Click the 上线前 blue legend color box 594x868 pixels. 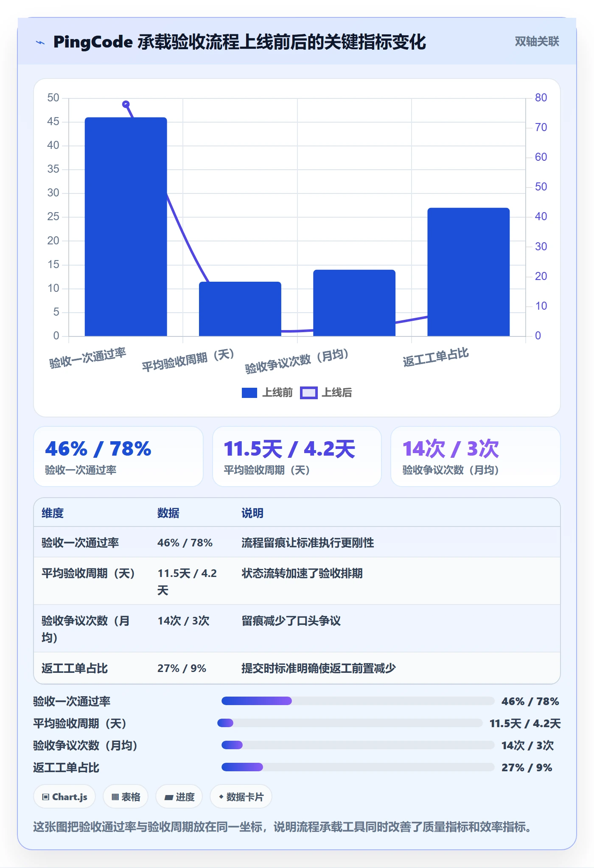click(x=249, y=393)
